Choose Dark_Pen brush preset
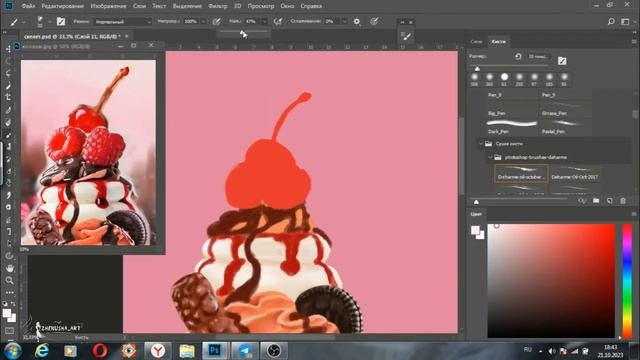This screenshot has width=640, height=360. coord(512,127)
